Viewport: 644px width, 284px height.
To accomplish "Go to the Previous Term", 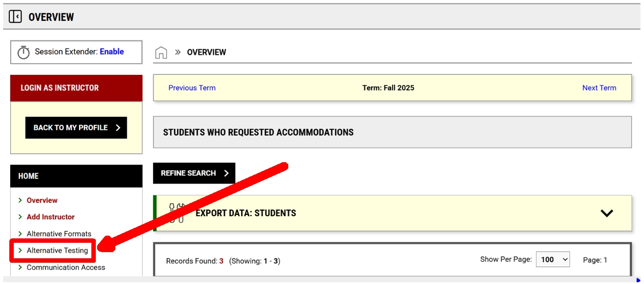I will [x=192, y=88].
